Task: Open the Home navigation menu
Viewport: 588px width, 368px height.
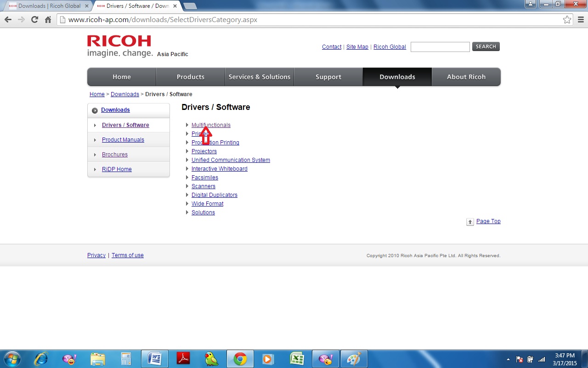Action: coord(122,77)
